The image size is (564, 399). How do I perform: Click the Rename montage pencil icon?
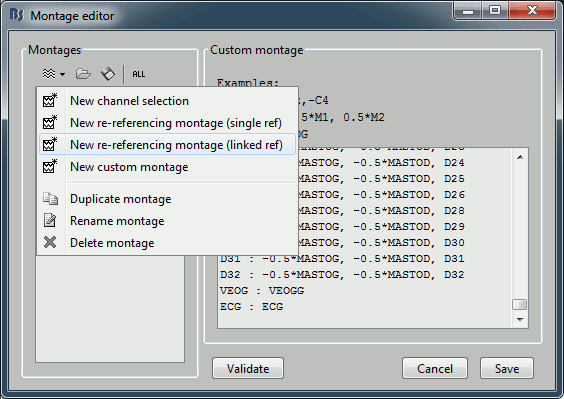[50, 220]
